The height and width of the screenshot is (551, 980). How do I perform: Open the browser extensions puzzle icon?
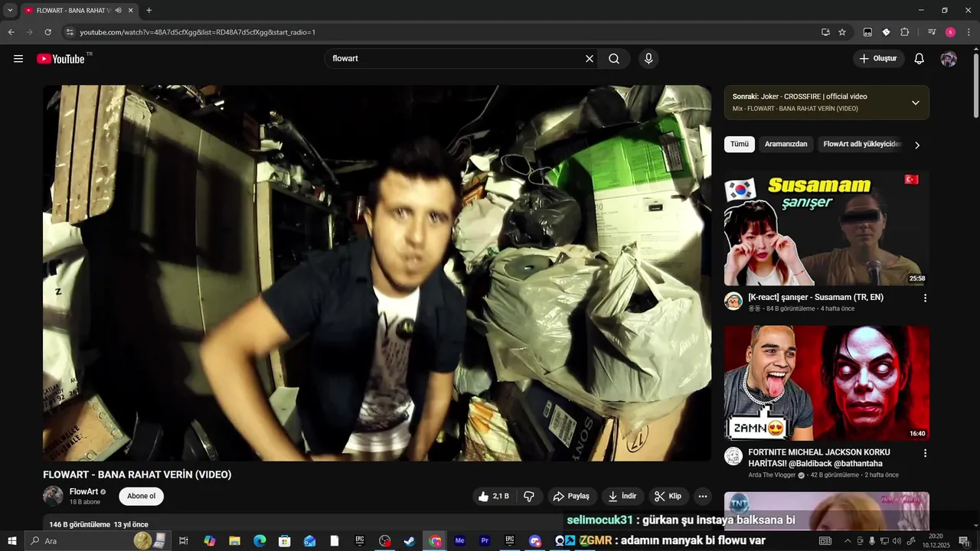[x=904, y=32]
